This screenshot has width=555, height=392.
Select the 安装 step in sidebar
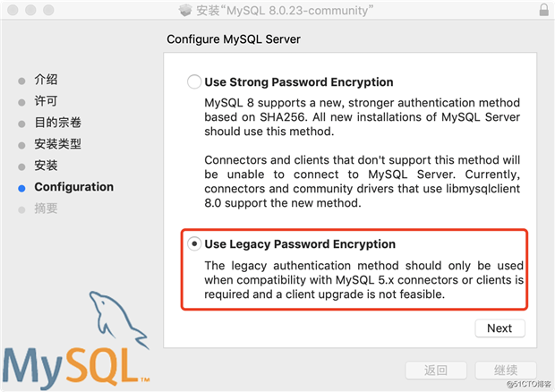(46, 166)
